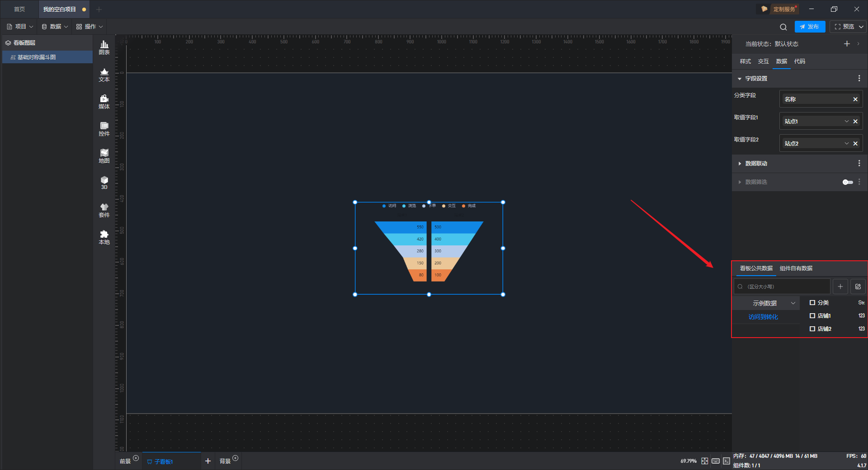Open the 媒体 media component panel
Viewport: 868px width, 470px height.
(104, 102)
